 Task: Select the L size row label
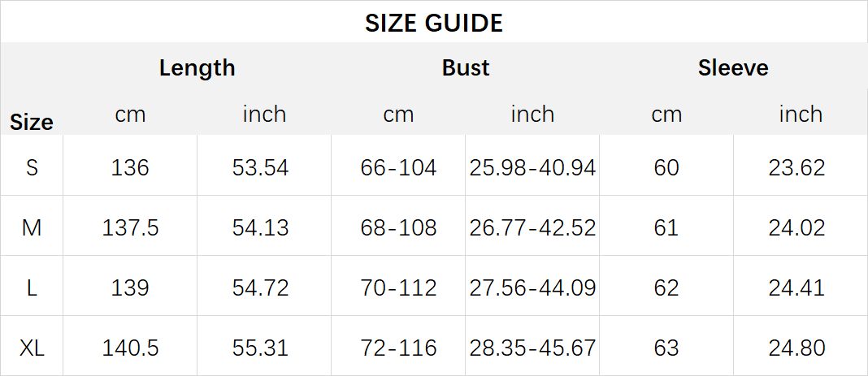33,288
